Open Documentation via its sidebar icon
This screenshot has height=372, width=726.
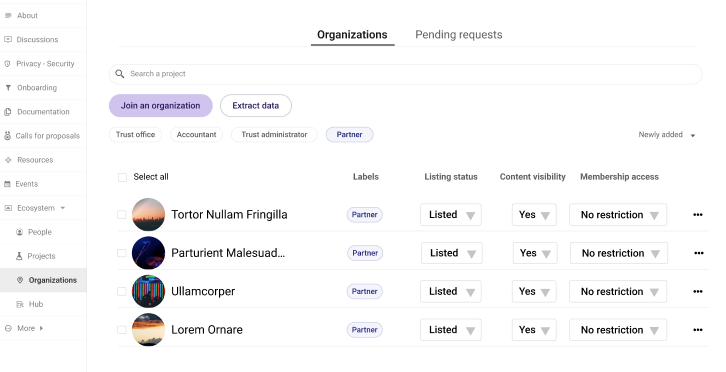[8, 112]
